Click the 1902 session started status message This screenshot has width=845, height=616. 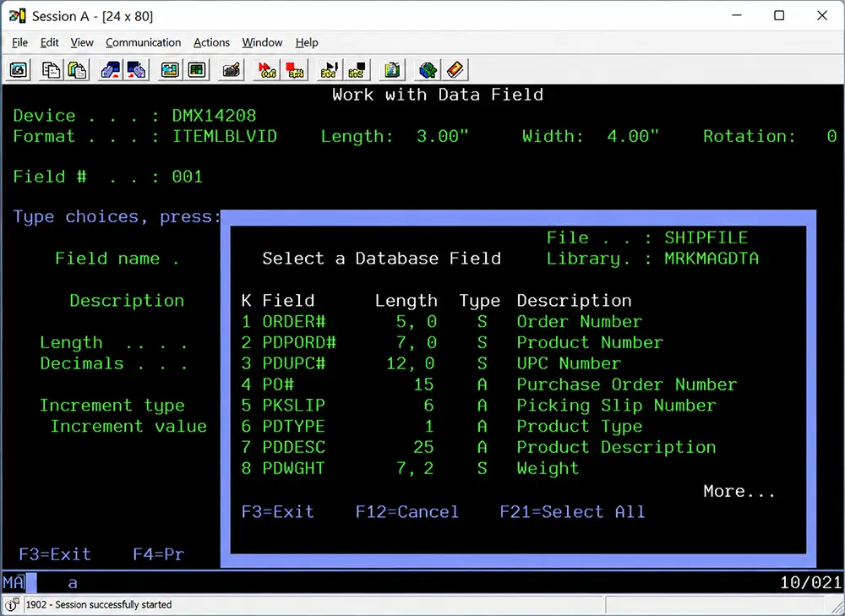[x=99, y=605]
